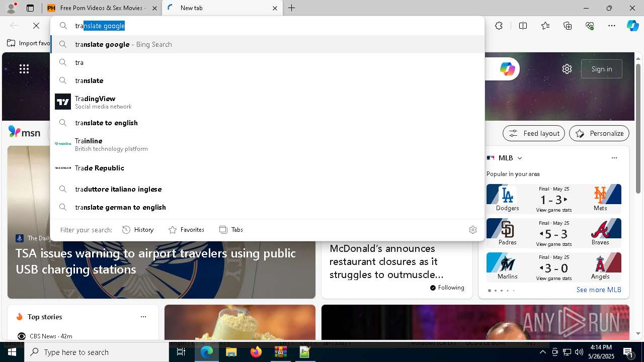Open the tab actions menu icon
Viewport: 644px width, 362px height.
(x=30, y=8)
